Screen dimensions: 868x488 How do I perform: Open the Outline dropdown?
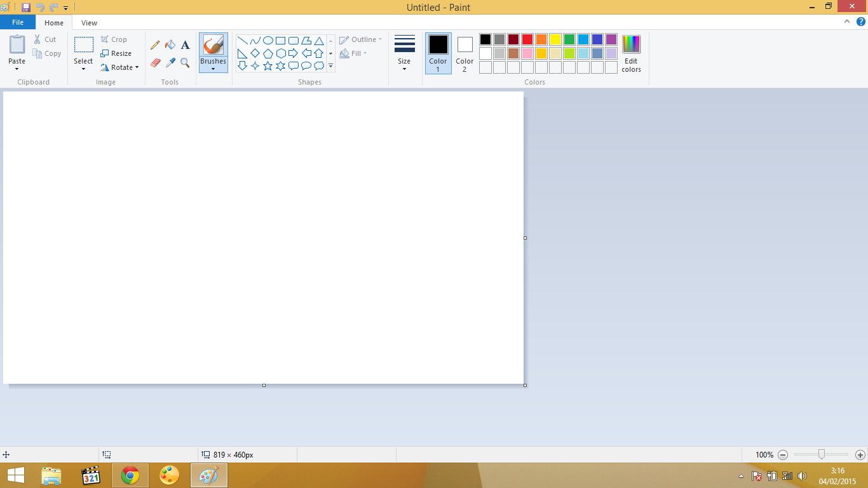(x=360, y=39)
